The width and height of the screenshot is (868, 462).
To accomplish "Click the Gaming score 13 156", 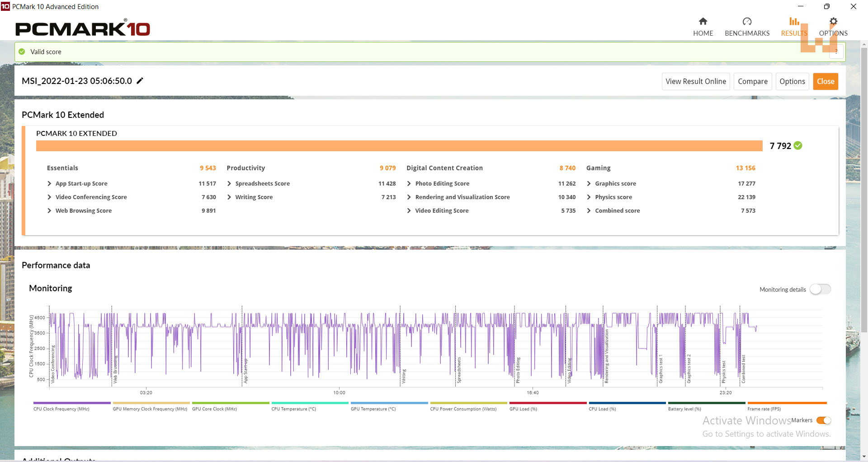I will pyautogui.click(x=745, y=168).
